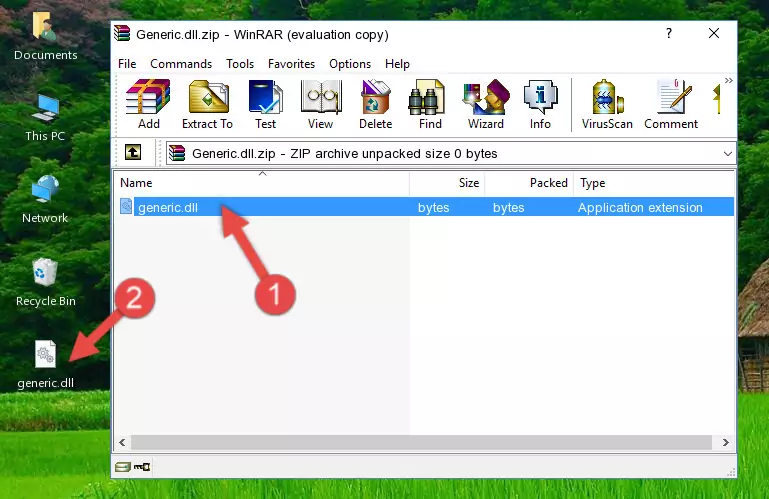
Task: Click the archive icon in address bar
Action: pos(177,154)
